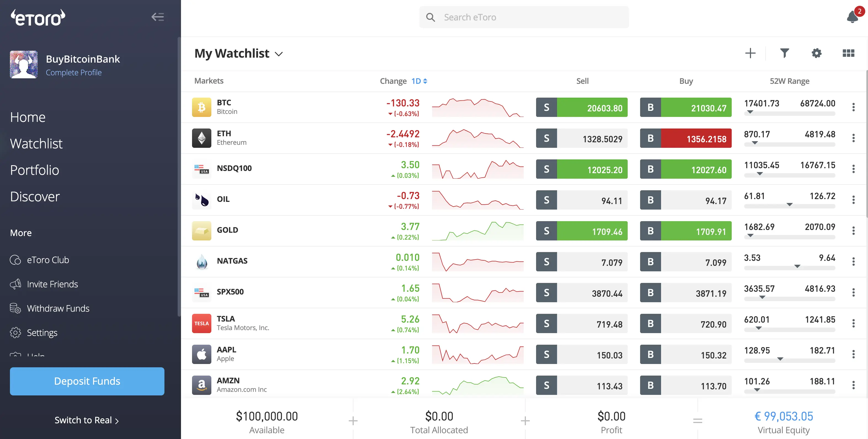Click the eToro logo
The image size is (868, 439).
pos(38,17)
